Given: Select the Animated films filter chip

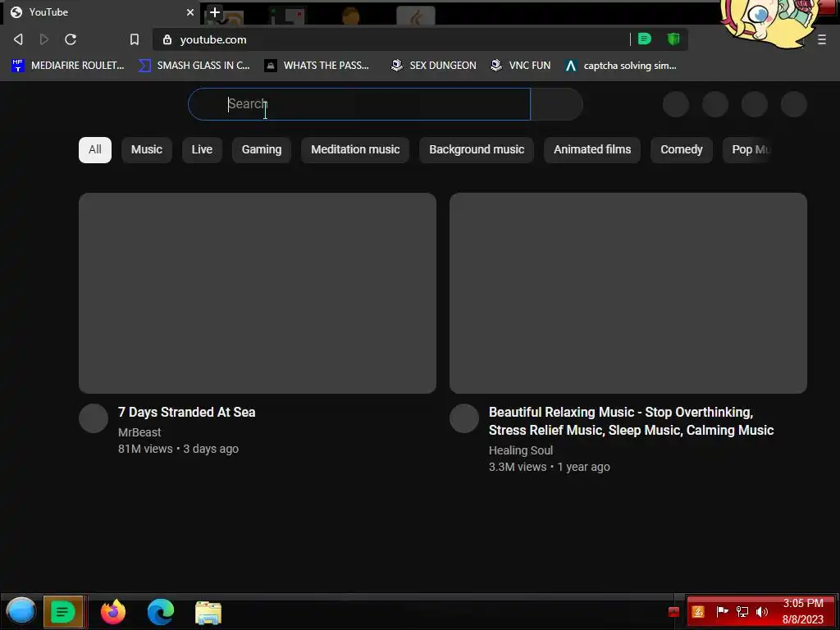Looking at the screenshot, I should (592, 149).
